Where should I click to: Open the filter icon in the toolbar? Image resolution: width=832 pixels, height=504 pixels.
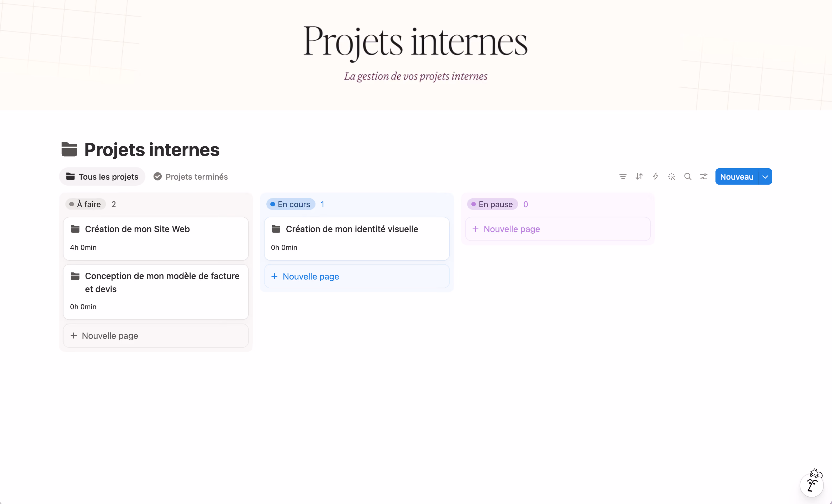(623, 176)
